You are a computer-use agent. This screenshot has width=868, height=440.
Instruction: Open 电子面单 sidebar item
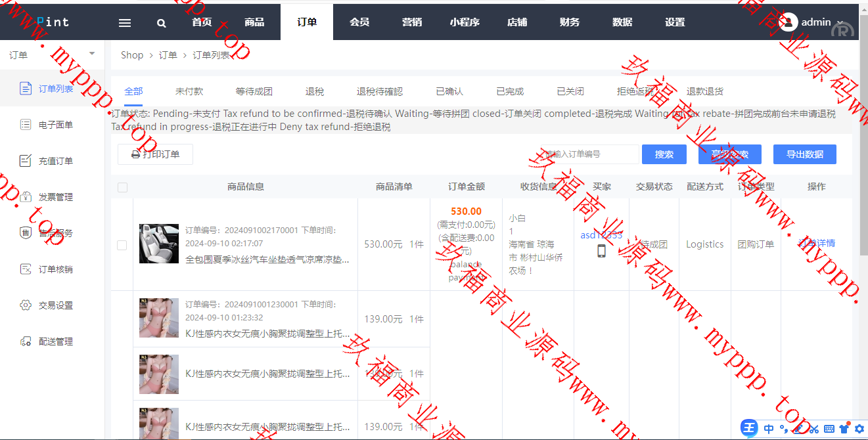click(x=55, y=125)
